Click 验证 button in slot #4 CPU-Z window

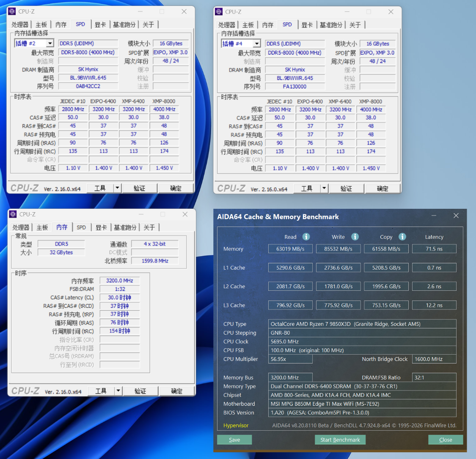click(346, 189)
